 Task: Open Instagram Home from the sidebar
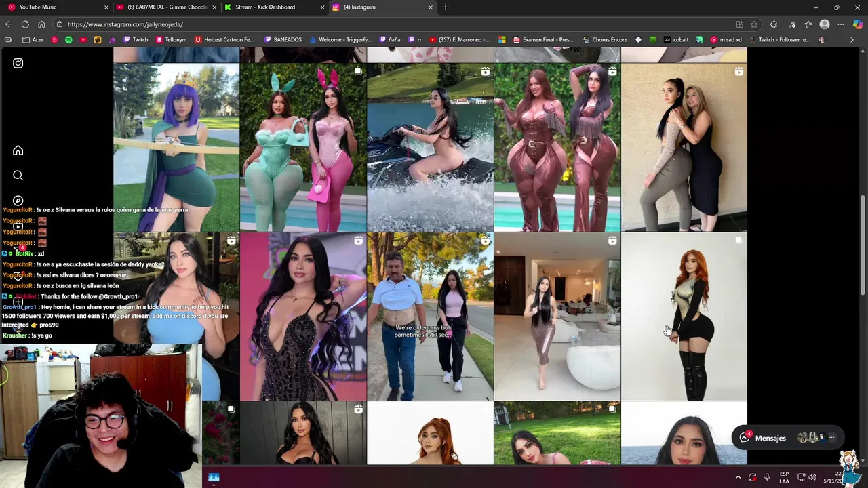click(18, 150)
